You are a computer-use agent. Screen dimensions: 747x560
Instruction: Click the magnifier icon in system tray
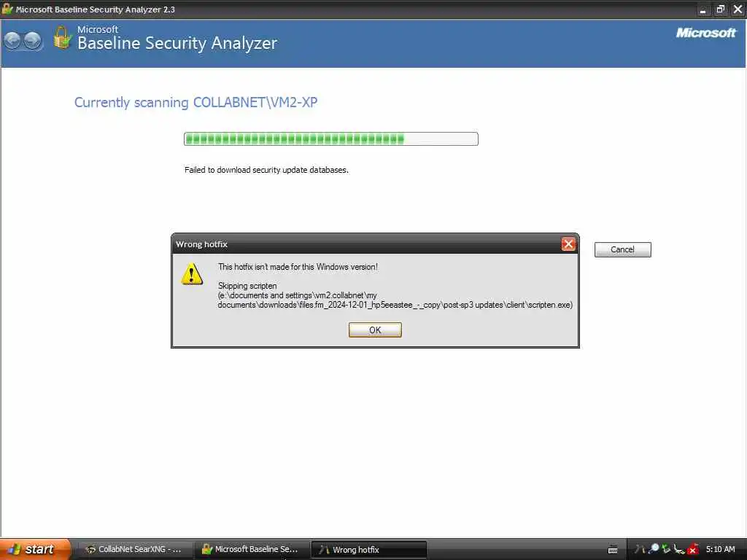point(654,549)
